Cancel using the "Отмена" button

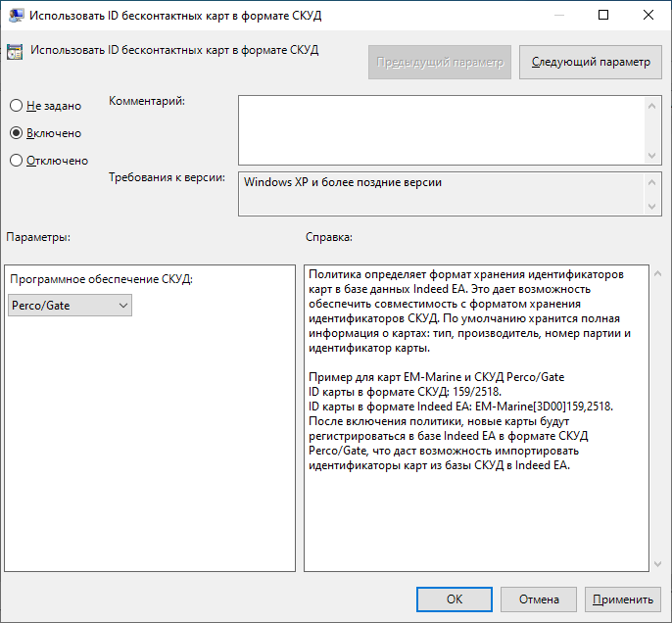pos(538,599)
